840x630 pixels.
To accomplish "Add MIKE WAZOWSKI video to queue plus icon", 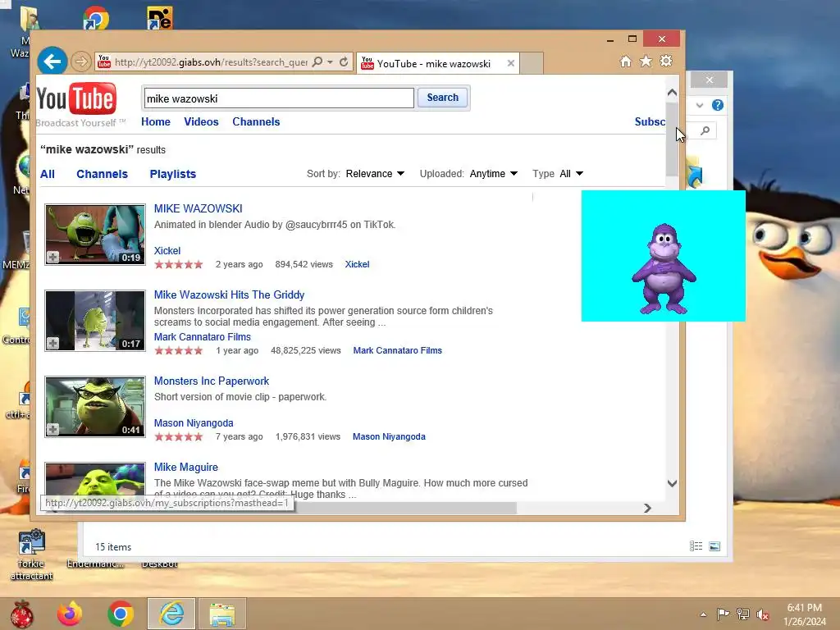I will (x=52, y=258).
